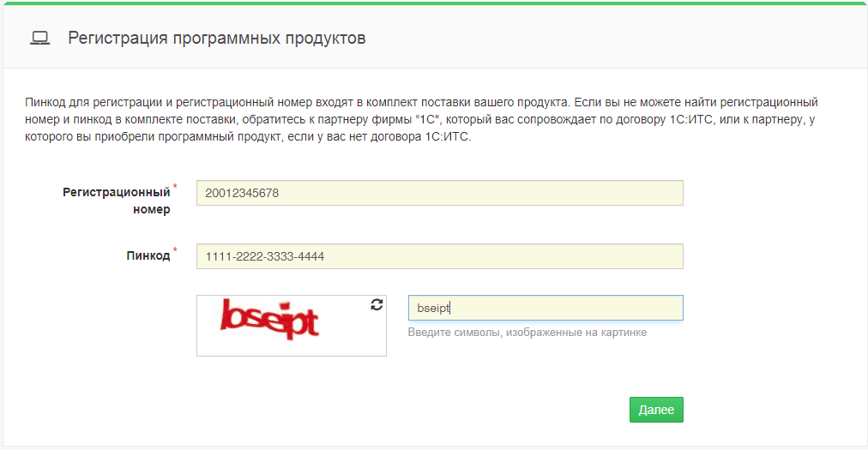Click the Регистрационный номер label
The height and width of the screenshot is (450, 868).
tap(116, 193)
